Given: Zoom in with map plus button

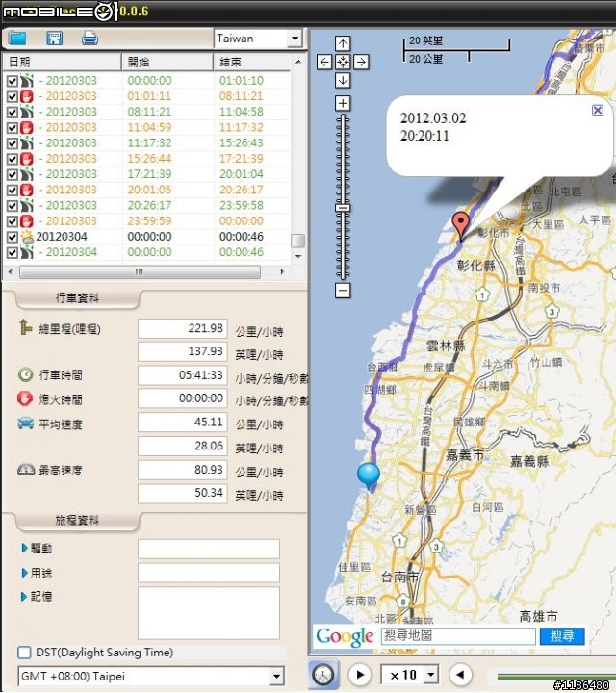Looking at the screenshot, I should 343,103.
